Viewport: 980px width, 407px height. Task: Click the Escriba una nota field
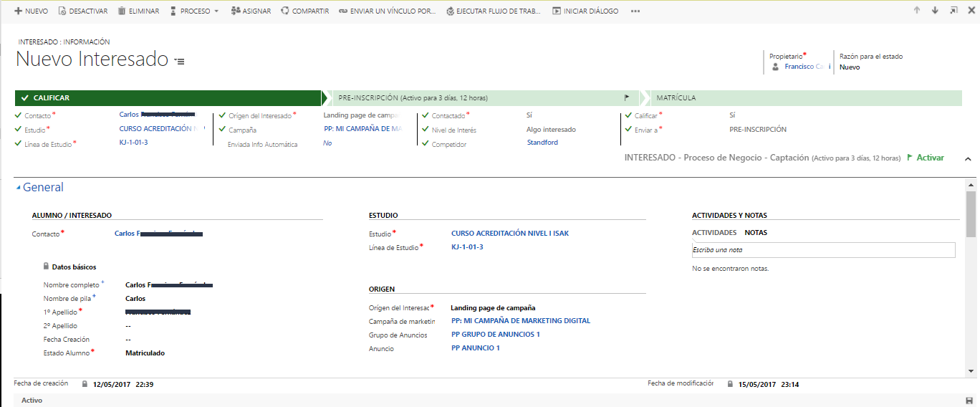point(823,250)
